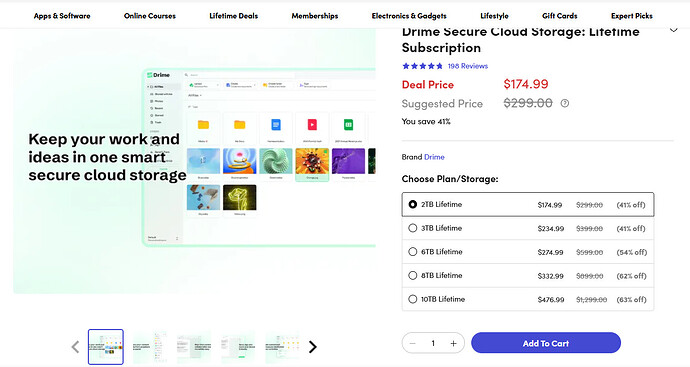
Task: Click the $274.99 price in 6TB row
Action: click(x=551, y=252)
